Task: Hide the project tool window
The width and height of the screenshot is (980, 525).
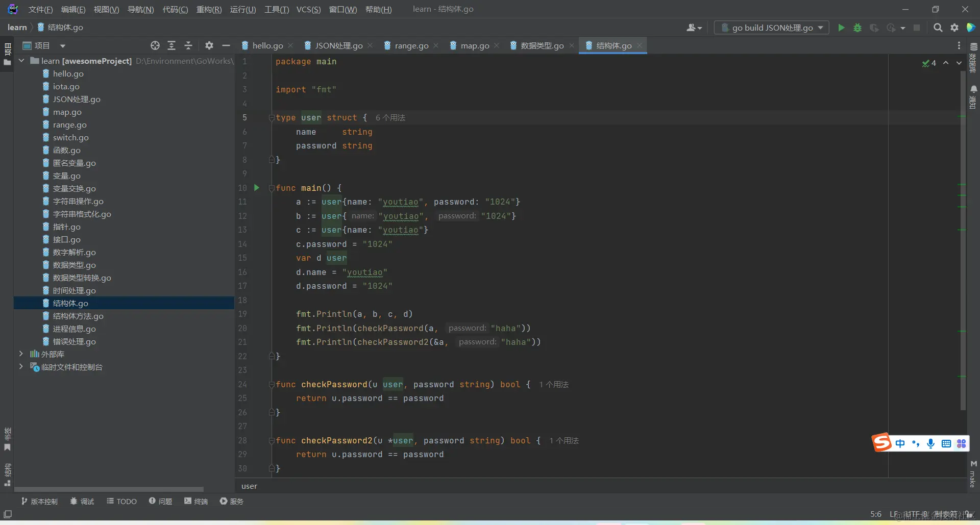Action: point(226,45)
